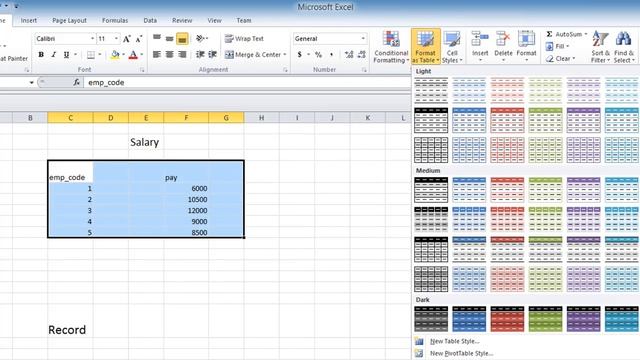Screen dimensions: 640x360
Task: Click the Insert cells button
Action: point(480,46)
